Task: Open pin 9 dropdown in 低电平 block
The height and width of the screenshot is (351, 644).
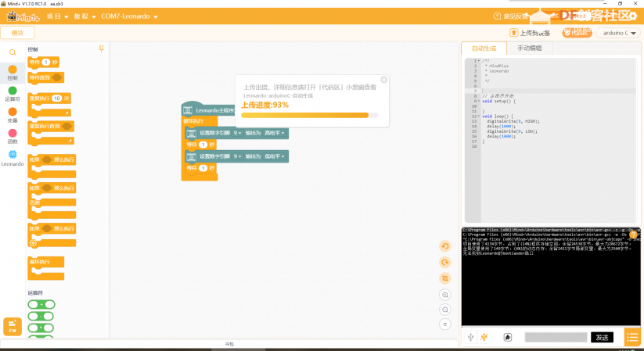Action: click(237, 156)
